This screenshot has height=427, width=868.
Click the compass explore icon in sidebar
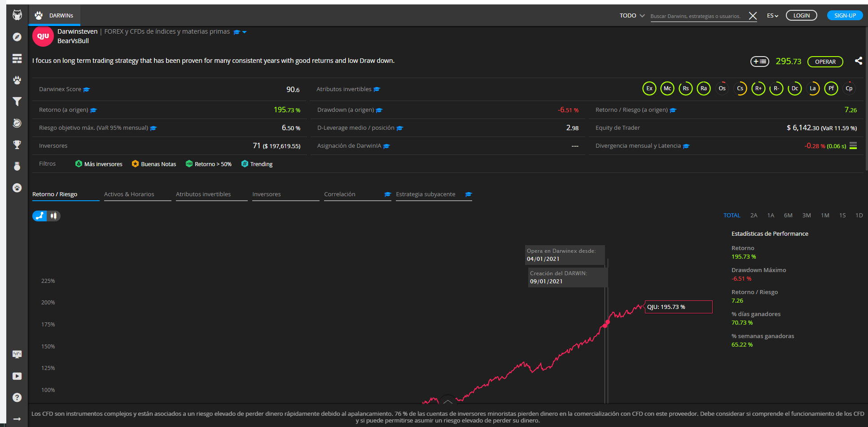coord(17,37)
